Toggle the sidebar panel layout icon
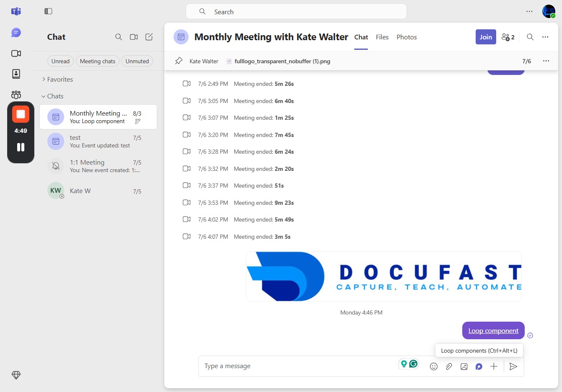 coord(48,11)
